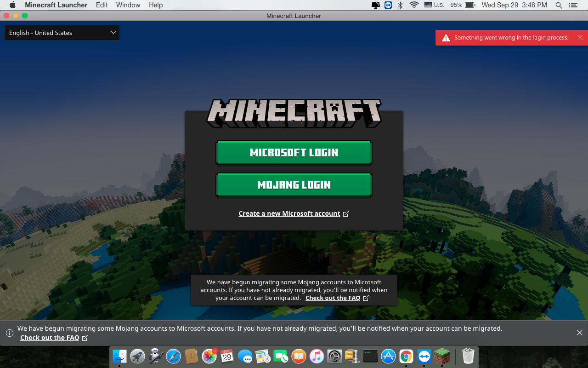The image size is (588, 368).
Task: Open System Preferences from the Dock
Action: (x=334, y=356)
